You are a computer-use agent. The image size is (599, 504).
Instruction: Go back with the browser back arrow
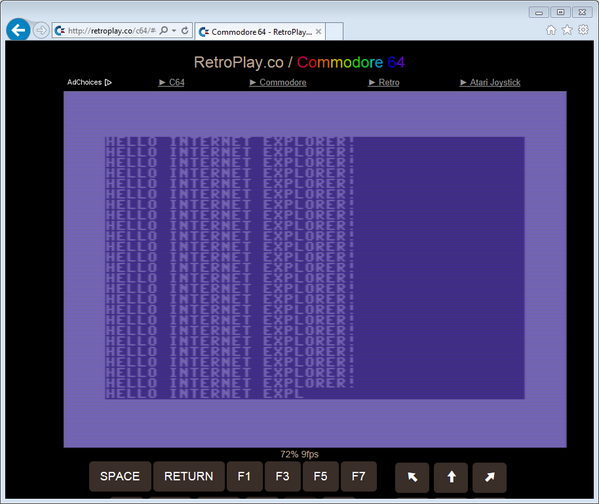pos(18,30)
